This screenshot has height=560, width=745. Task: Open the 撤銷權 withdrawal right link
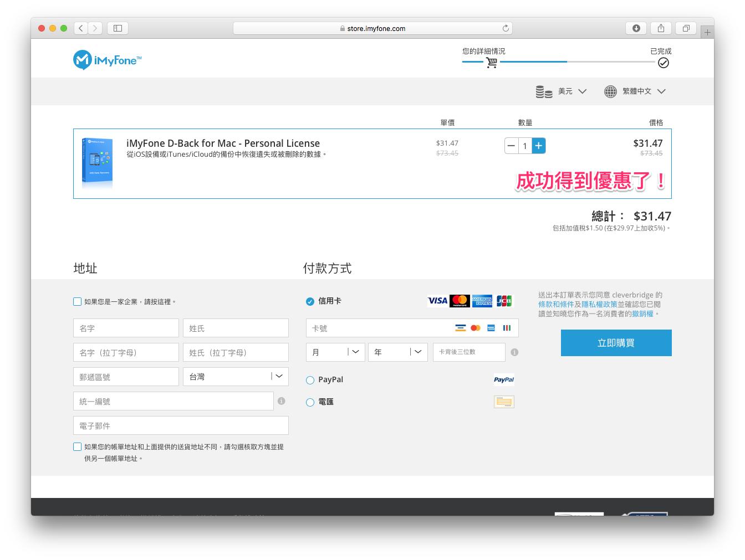click(x=643, y=314)
